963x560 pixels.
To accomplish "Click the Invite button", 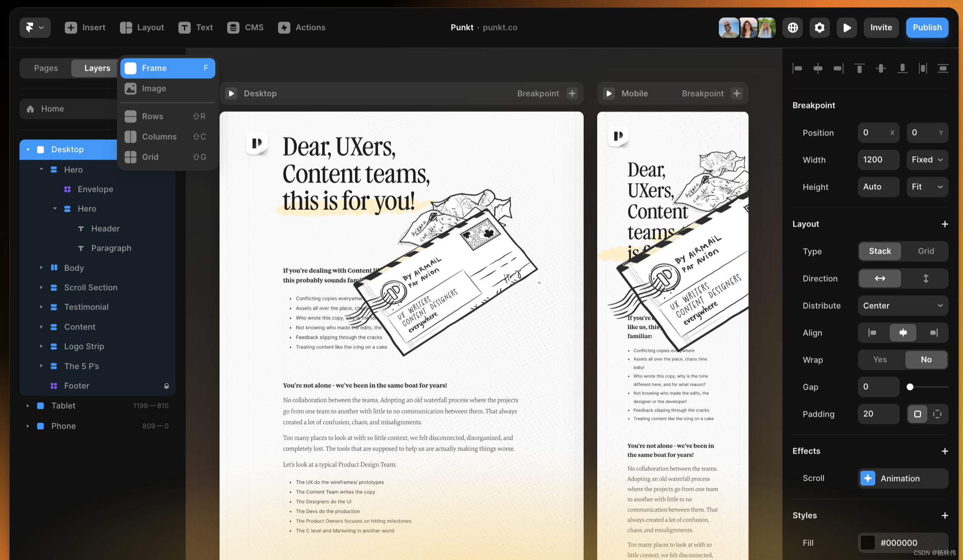I will point(881,28).
